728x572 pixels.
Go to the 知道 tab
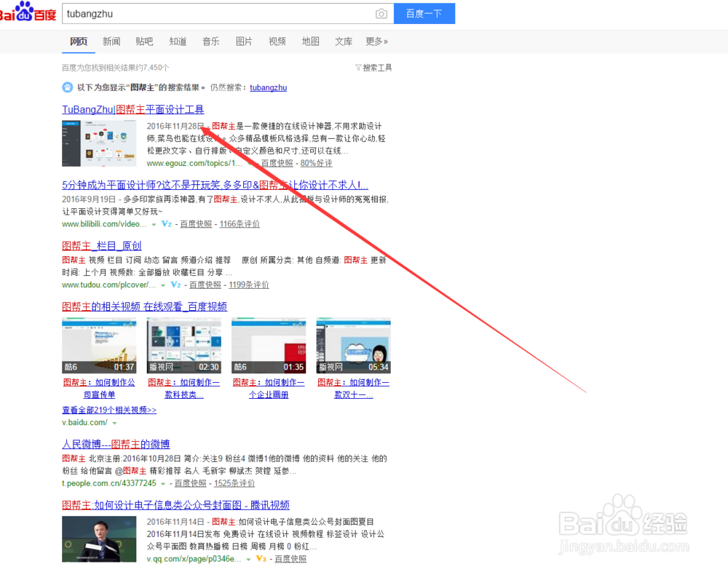pos(178,41)
